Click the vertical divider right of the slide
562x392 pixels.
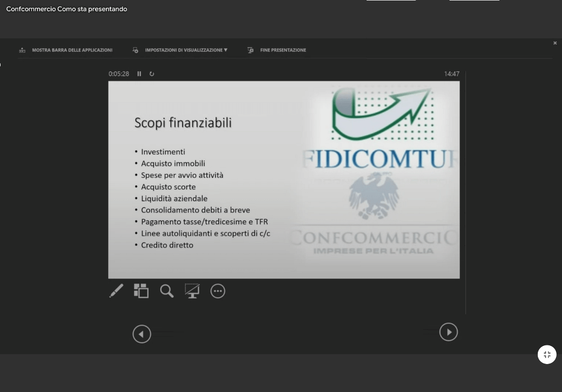pyautogui.click(x=466, y=192)
